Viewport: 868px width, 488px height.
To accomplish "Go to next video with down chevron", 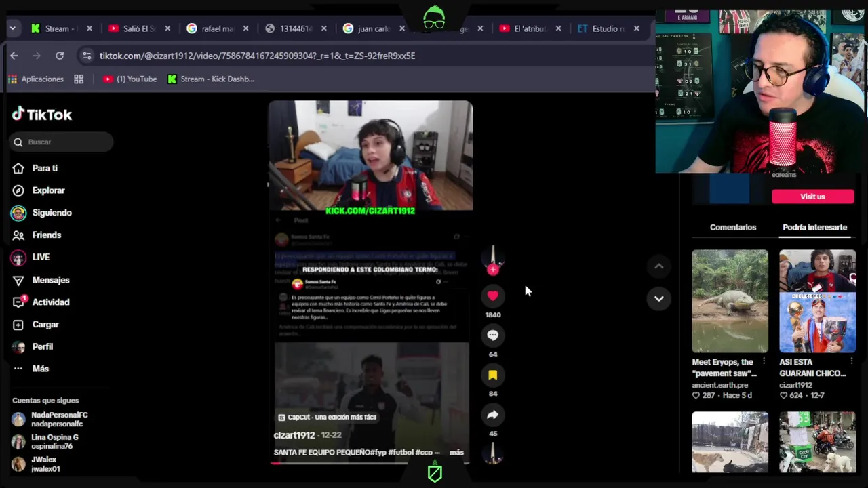I will coord(658,298).
